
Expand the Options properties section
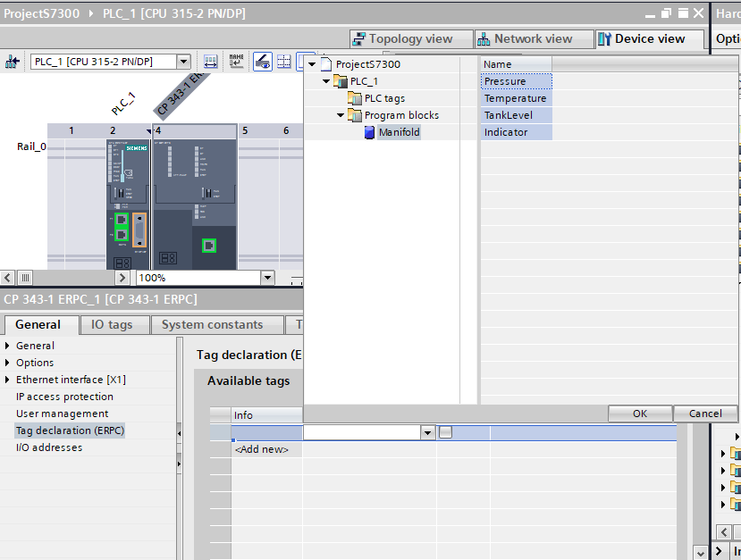[x=7, y=363]
